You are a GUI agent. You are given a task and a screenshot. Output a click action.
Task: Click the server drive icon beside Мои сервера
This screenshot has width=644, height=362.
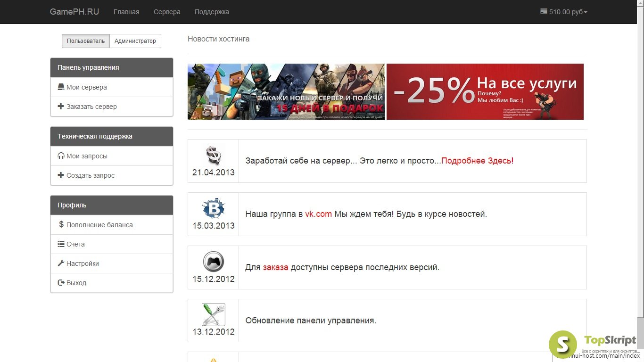click(x=61, y=87)
